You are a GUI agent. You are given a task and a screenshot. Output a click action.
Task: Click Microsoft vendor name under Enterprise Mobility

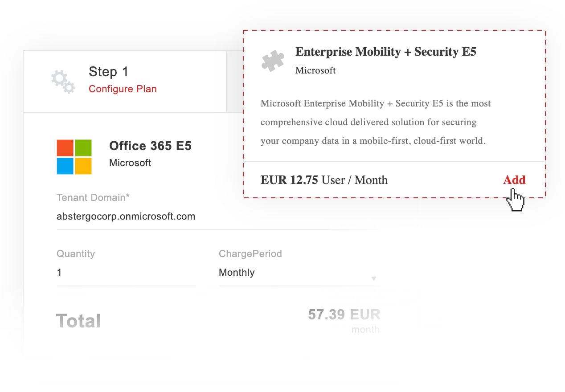tap(315, 70)
